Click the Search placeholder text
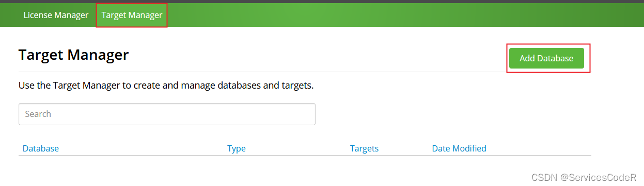 tap(38, 114)
